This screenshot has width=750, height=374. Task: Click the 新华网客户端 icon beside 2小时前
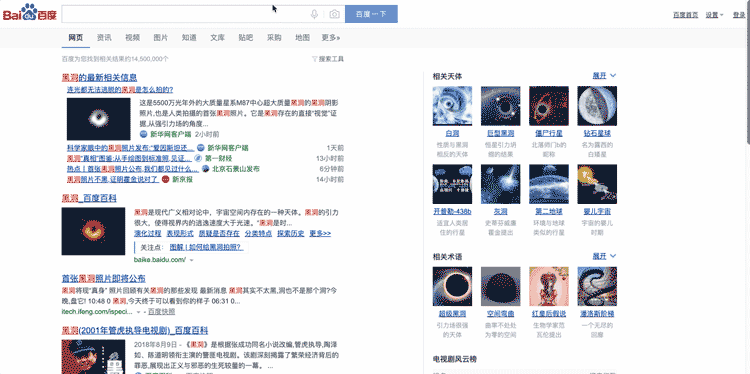coord(143,134)
